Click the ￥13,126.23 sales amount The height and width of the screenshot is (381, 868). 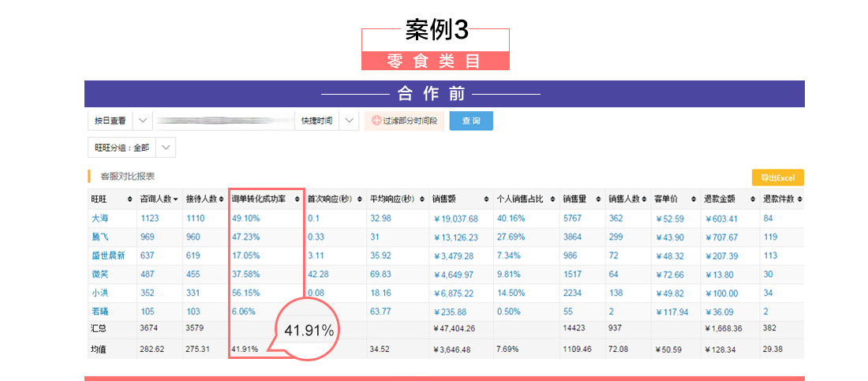(x=456, y=237)
